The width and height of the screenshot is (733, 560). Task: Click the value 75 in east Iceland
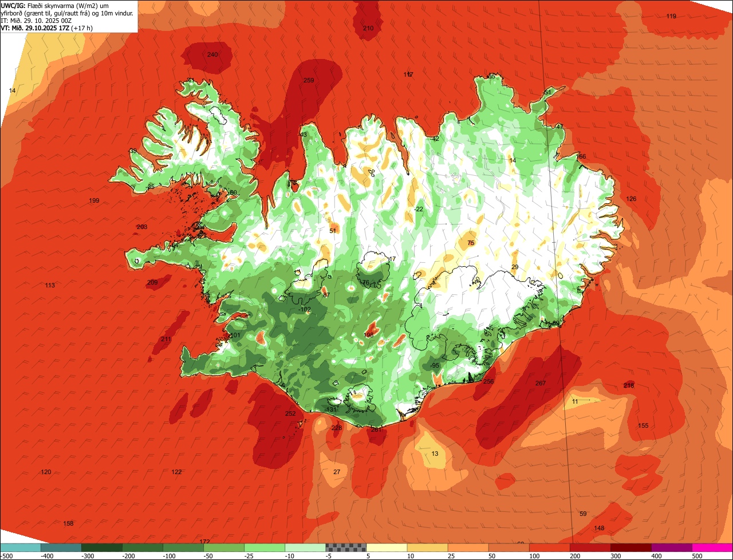click(471, 243)
